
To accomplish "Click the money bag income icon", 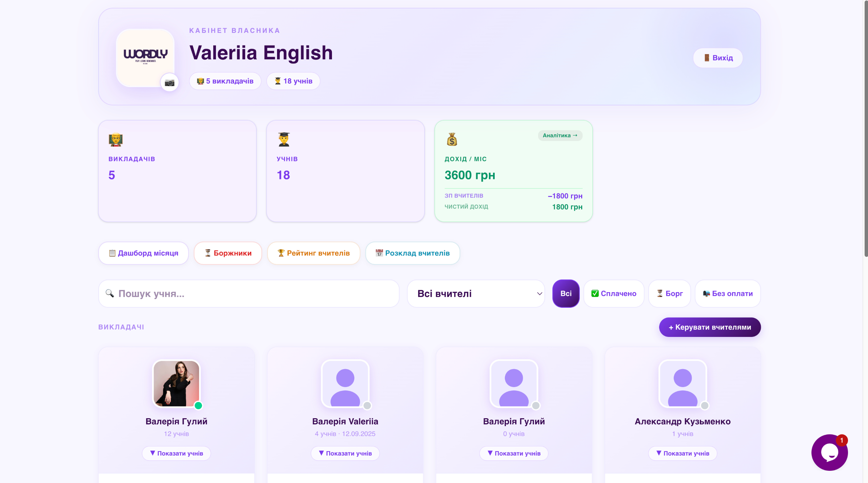I will tap(452, 139).
